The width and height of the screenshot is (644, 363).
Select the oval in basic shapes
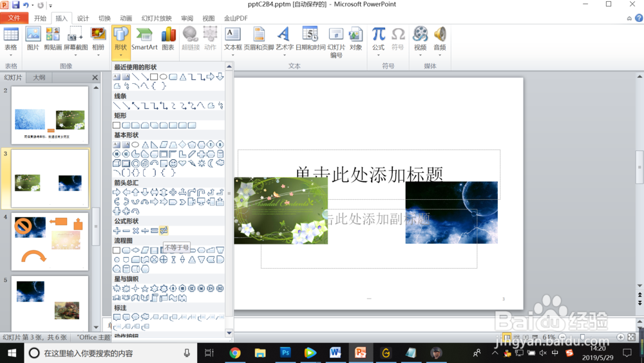(135, 144)
